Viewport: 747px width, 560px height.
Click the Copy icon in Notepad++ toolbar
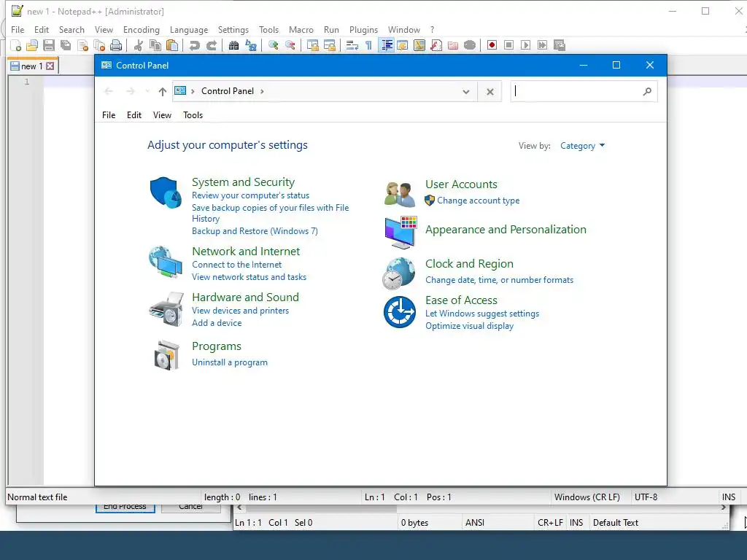pyautogui.click(x=155, y=45)
